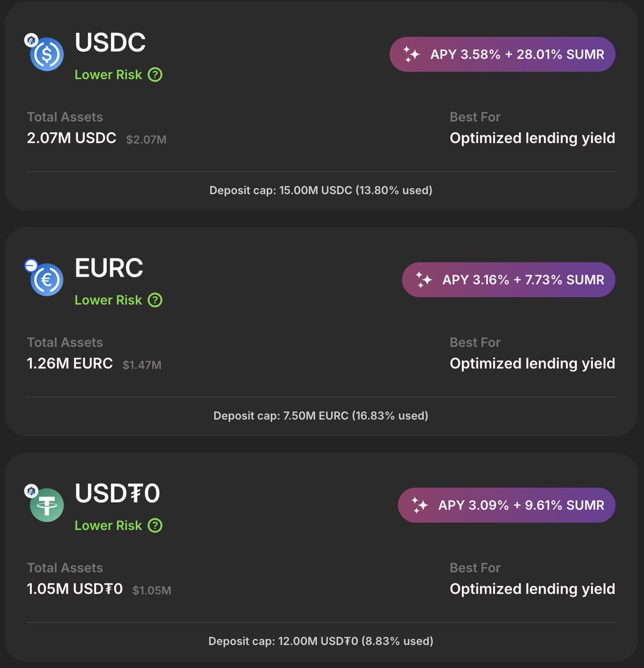Open the EURC vault title
Screen dimensions: 644x668
coord(109,268)
